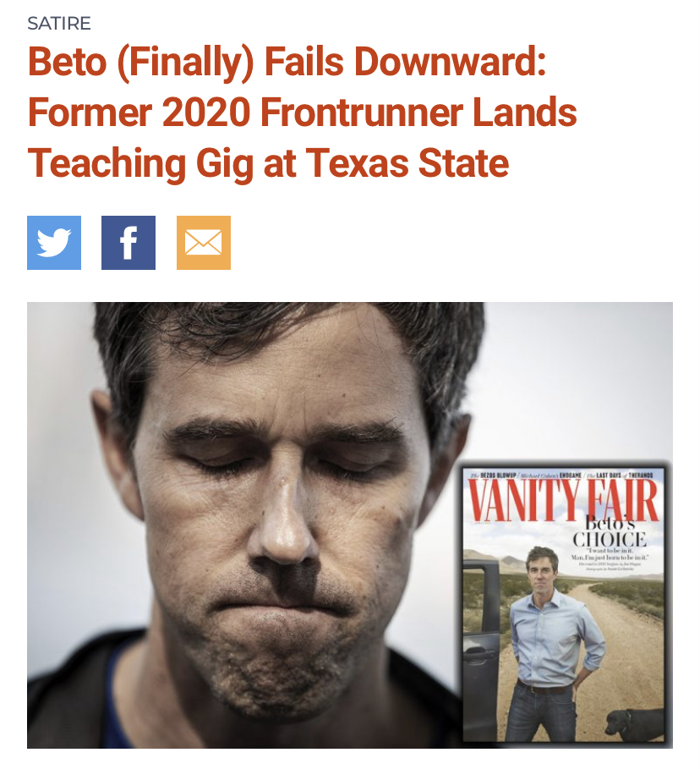Click the "Last Days of Theranos" cover line
The height and width of the screenshot is (769, 700).
[619, 475]
